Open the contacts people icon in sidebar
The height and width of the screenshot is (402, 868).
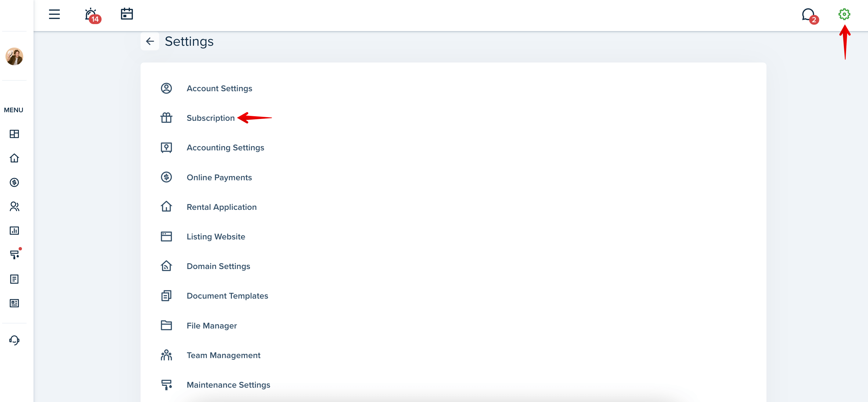14,206
